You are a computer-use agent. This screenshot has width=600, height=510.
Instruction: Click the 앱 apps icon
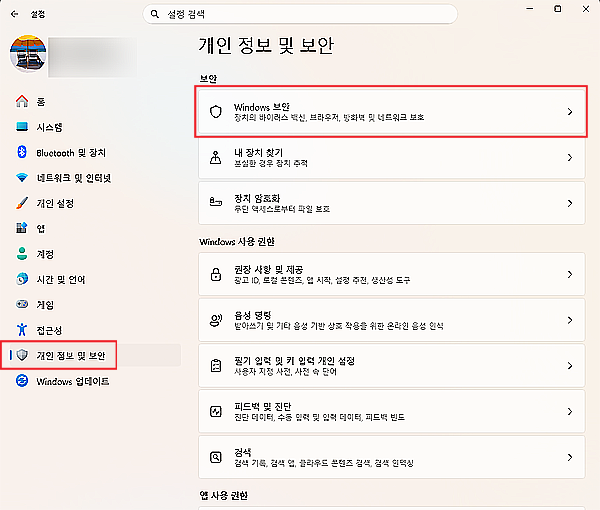coord(22,228)
